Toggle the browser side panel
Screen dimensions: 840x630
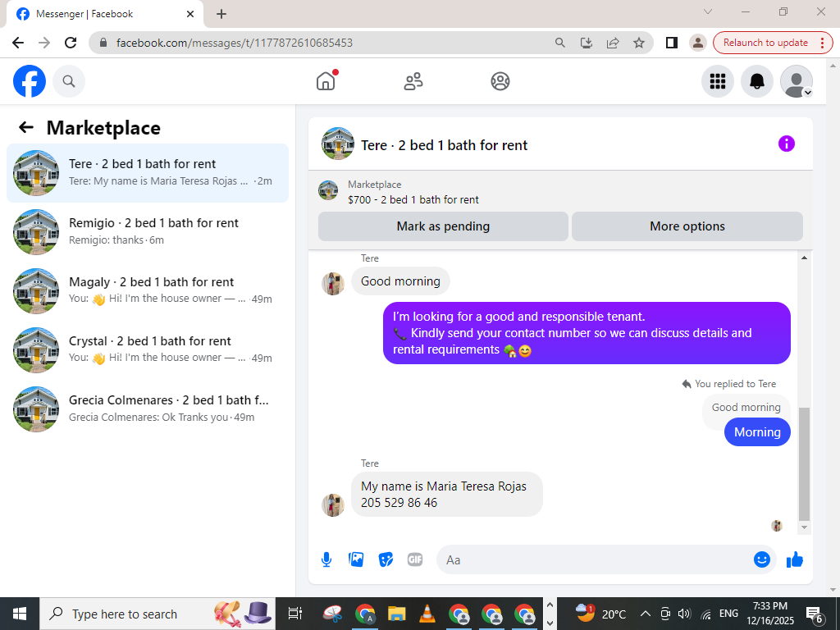coord(671,43)
